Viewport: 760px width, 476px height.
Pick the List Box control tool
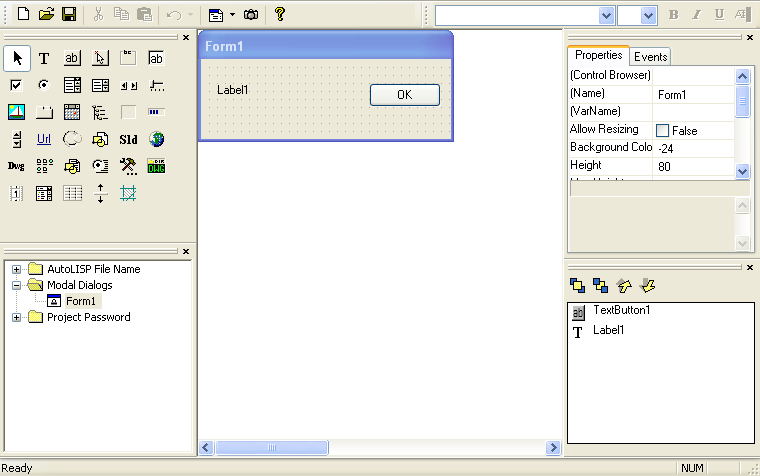pyautogui.click(x=100, y=86)
